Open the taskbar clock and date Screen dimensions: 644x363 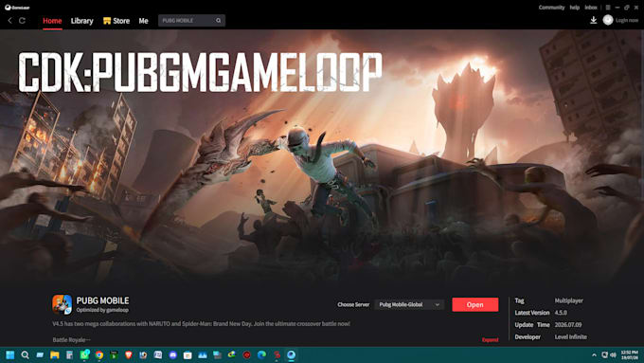(629, 354)
